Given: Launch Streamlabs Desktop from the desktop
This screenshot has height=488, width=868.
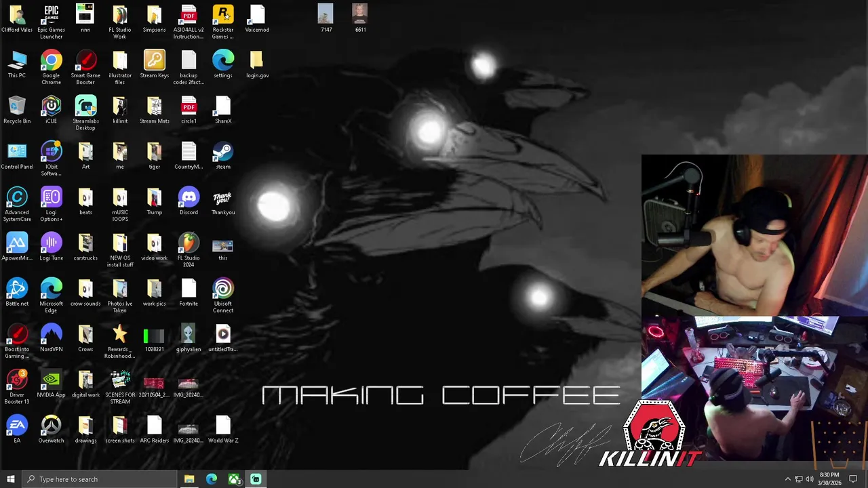Looking at the screenshot, I should pos(85,113).
